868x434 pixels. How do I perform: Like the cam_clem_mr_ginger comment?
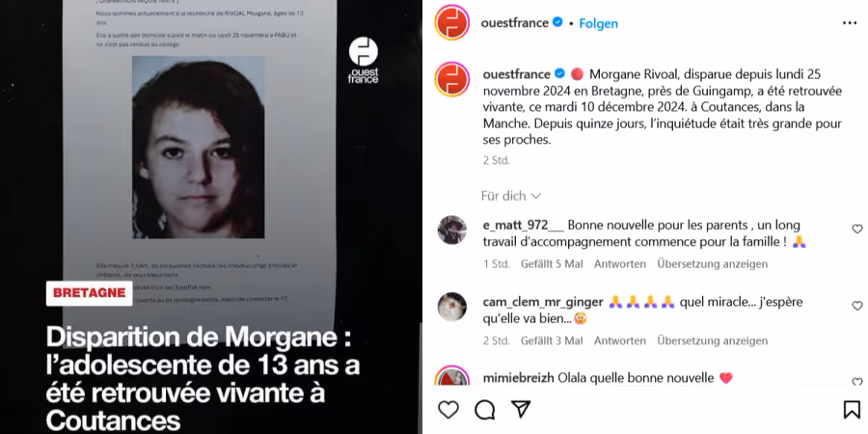(857, 306)
